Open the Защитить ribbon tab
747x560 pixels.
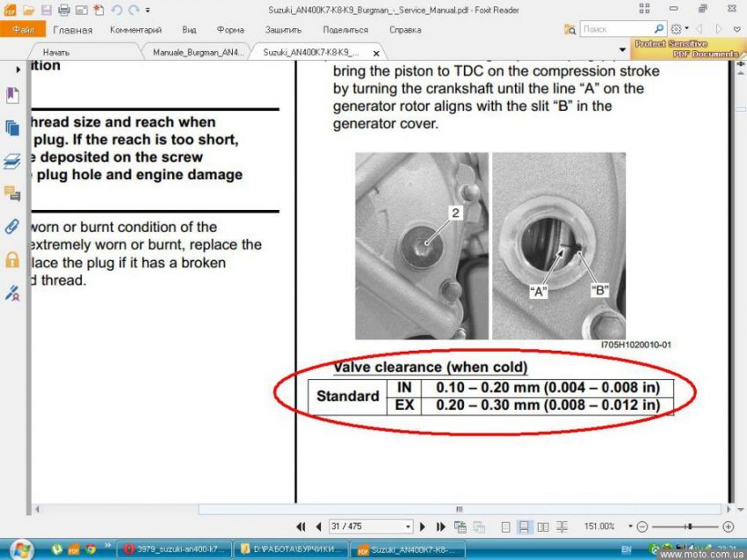pos(284,30)
